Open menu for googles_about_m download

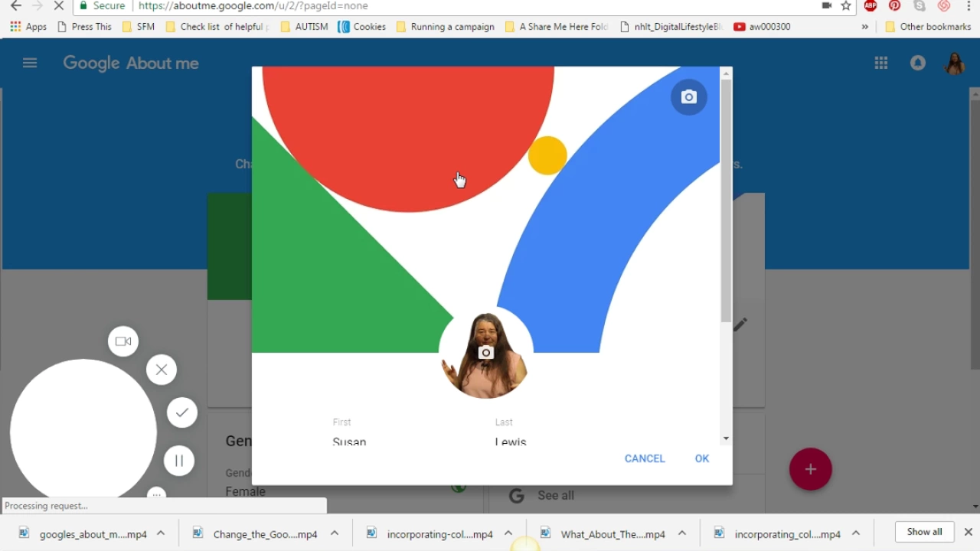(161, 533)
